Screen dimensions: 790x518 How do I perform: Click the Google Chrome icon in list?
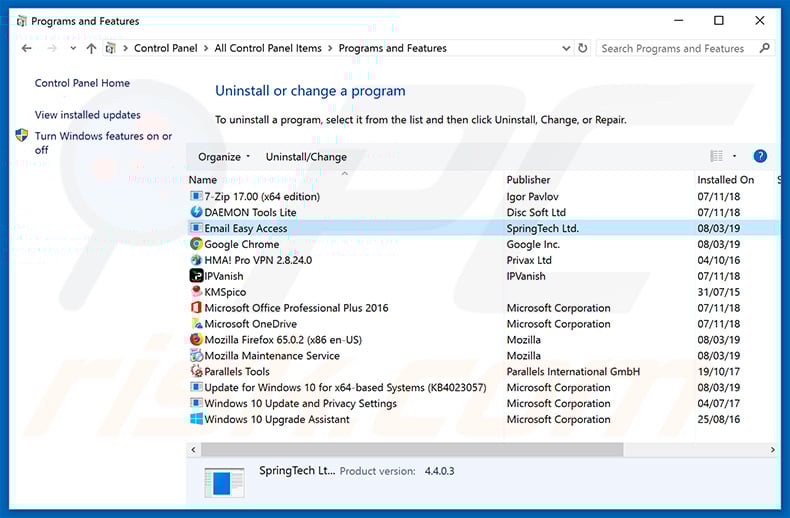click(196, 244)
